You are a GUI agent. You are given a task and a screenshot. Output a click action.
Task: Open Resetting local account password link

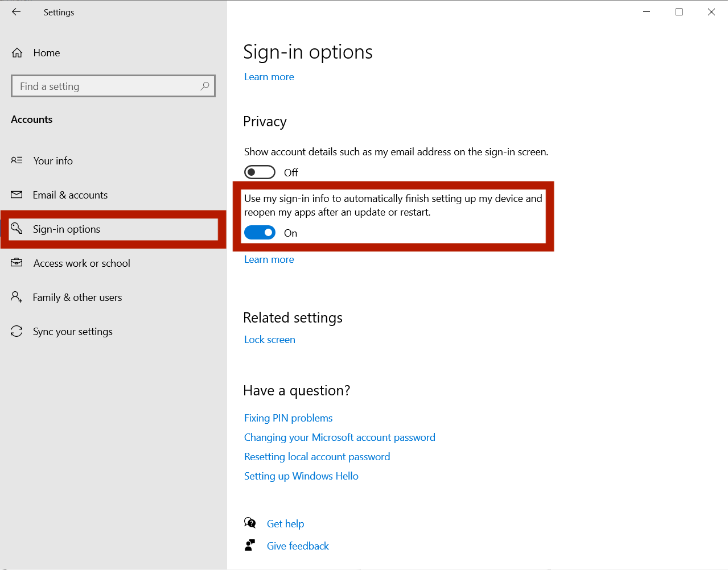coord(317,457)
